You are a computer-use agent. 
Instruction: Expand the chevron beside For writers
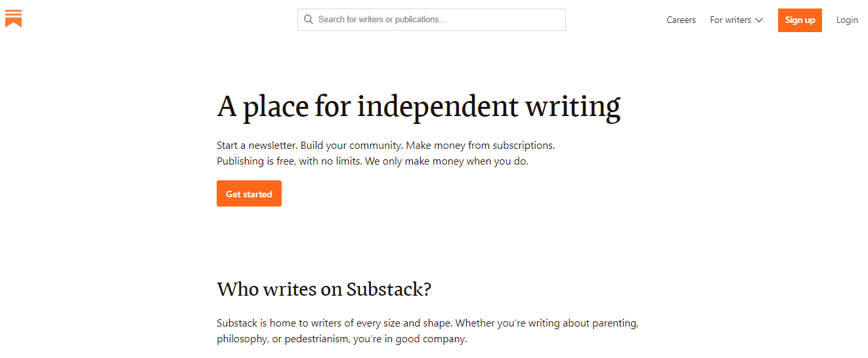pyautogui.click(x=759, y=20)
